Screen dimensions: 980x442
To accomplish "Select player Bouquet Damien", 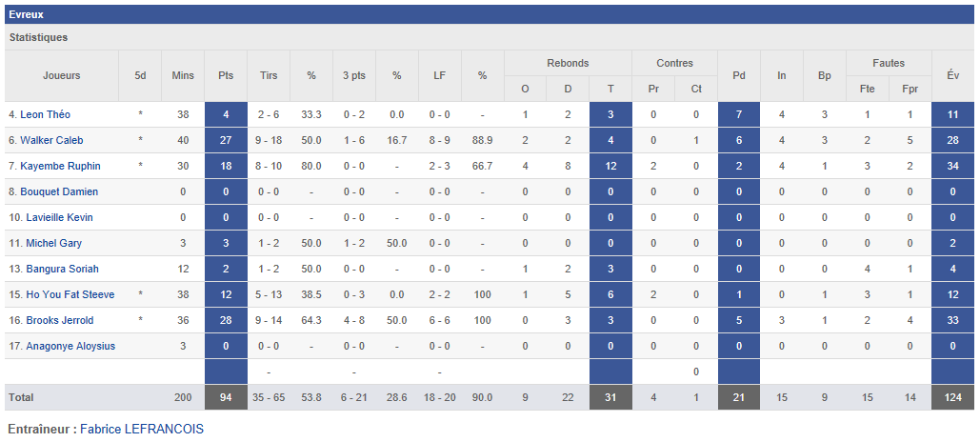I will [59, 191].
